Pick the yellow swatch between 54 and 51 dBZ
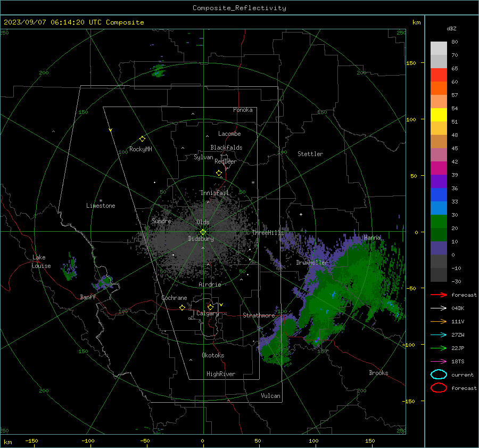The height and width of the screenshot is (448, 479). 439,115
